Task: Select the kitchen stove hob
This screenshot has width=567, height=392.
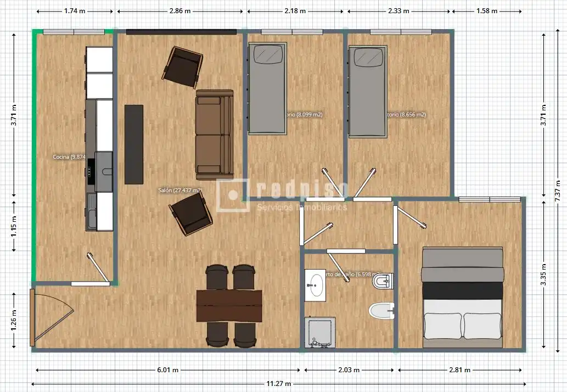Action: pyautogui.click(x=92, y=171)
